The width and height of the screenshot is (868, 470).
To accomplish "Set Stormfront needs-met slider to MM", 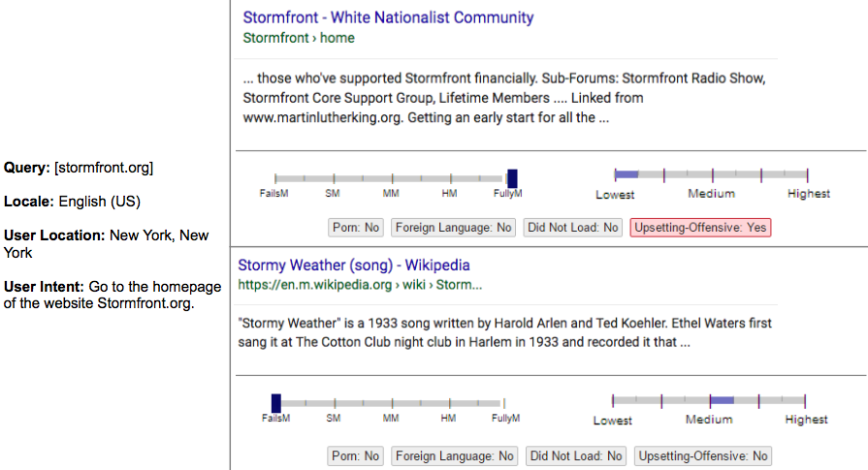I will pyautogui.click(x=392, y=178).
